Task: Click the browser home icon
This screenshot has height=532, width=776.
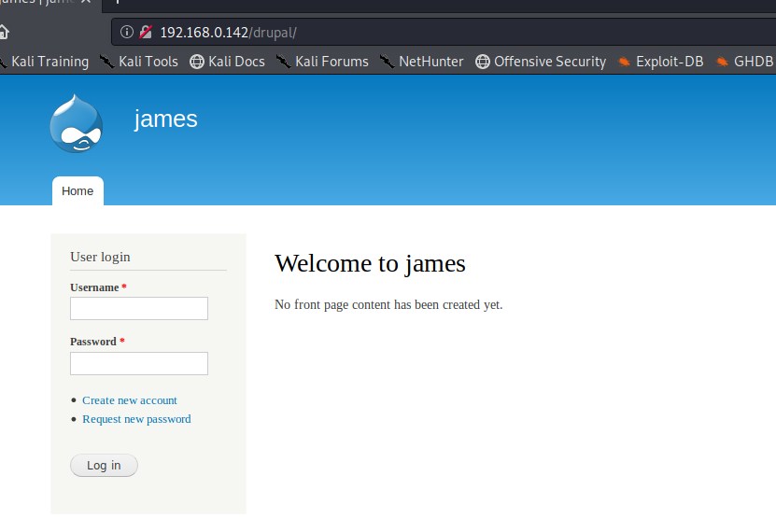Action: 4,32
